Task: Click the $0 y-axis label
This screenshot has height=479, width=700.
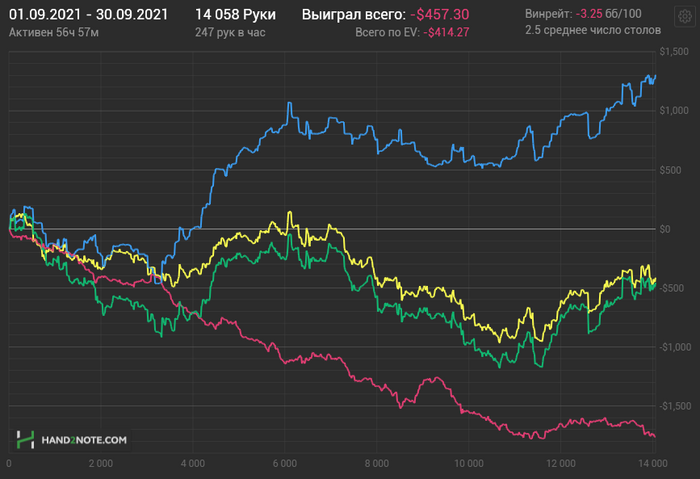Action: [x=665, y=229]
